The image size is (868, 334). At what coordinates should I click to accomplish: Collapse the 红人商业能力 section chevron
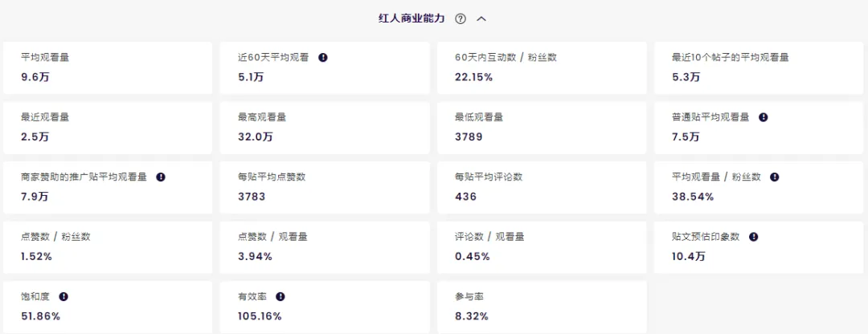click(481, 18)
